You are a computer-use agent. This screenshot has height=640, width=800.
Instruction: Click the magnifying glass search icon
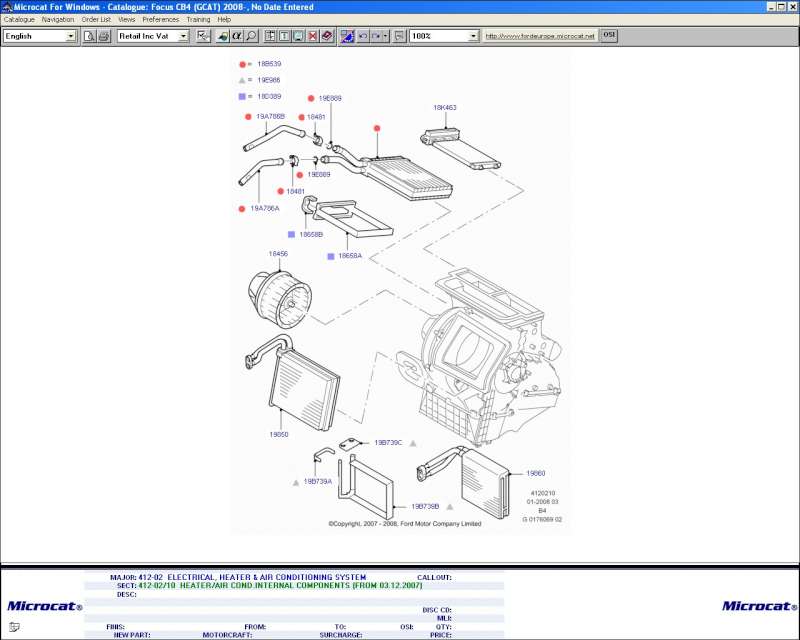click(251, 36)
